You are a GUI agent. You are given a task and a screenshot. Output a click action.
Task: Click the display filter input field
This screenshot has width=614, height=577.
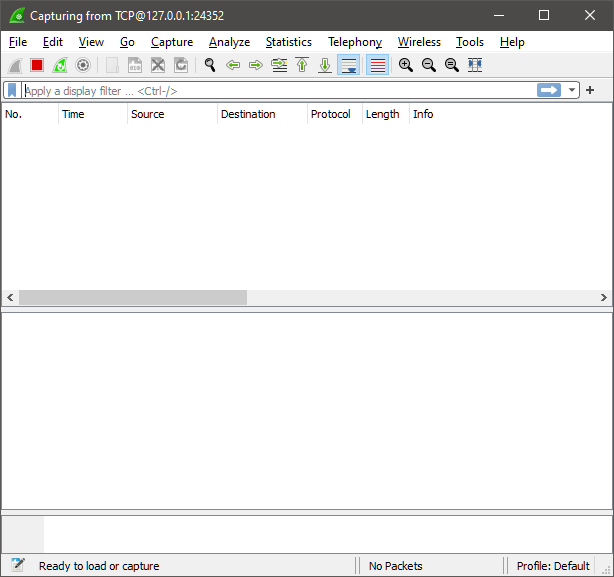(279, 91)
